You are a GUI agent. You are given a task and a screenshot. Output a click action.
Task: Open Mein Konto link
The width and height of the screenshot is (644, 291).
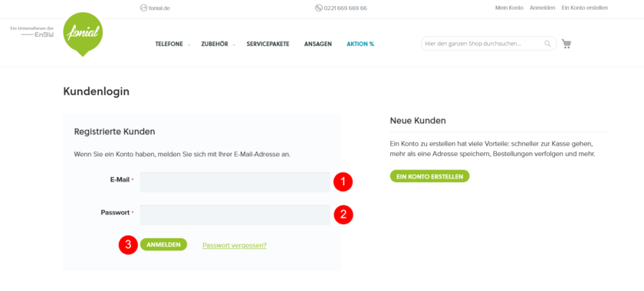tap(509, 8)
